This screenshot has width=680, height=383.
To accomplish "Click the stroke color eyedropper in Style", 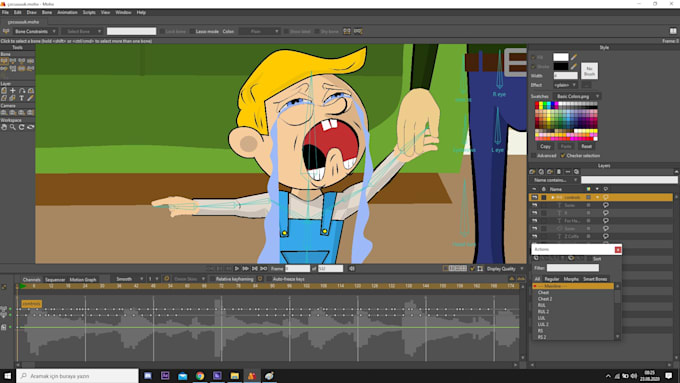I will coord(574,66).
